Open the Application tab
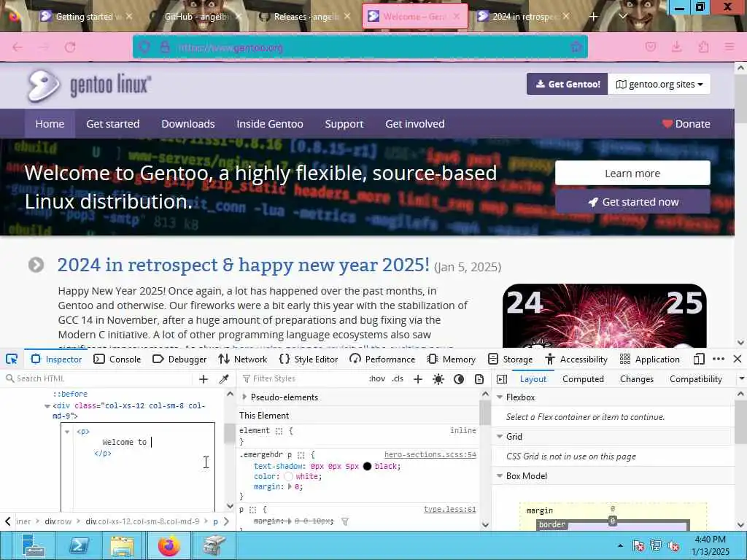Viewport: 747px width, 560px height. point(650,359)
